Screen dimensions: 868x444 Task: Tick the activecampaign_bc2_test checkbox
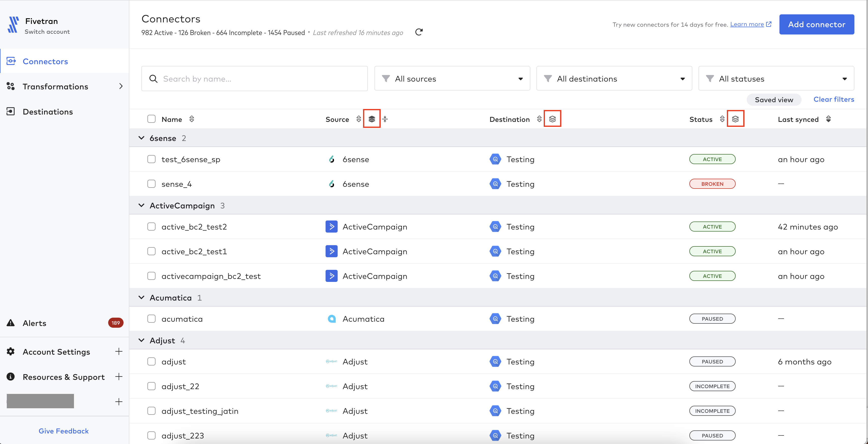click(151, 276)
